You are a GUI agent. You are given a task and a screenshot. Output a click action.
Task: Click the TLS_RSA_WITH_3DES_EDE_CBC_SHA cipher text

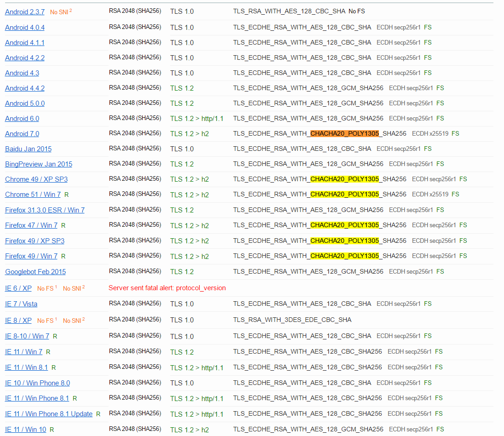[x=292, y=320]
